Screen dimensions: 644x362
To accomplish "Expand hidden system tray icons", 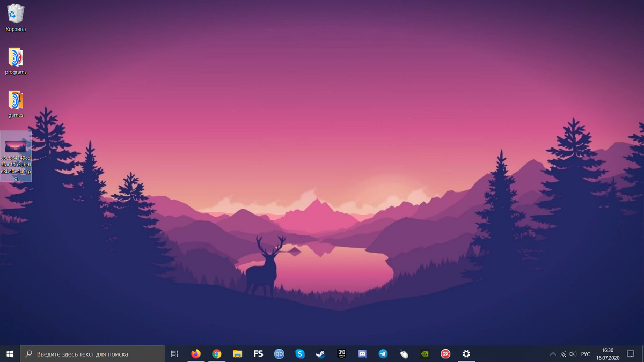I will point(553,354).
